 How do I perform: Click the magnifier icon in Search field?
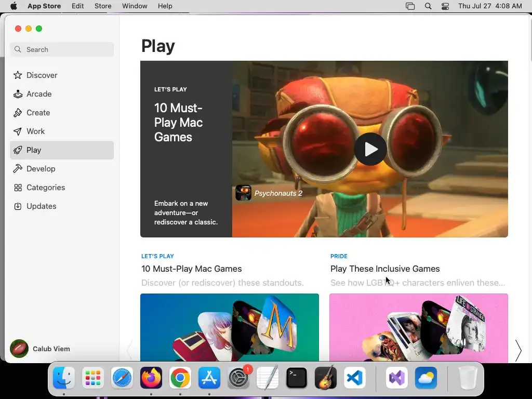pos(18,49)
